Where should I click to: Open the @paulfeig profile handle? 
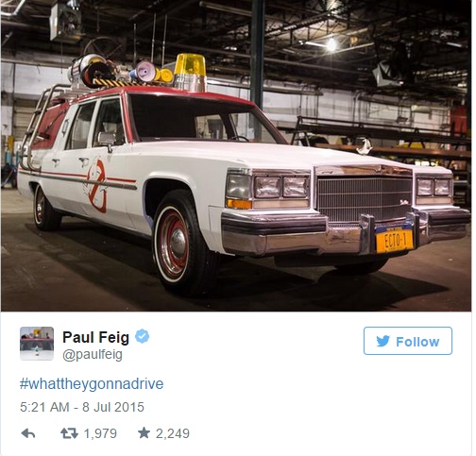click(x=93, y=355)
